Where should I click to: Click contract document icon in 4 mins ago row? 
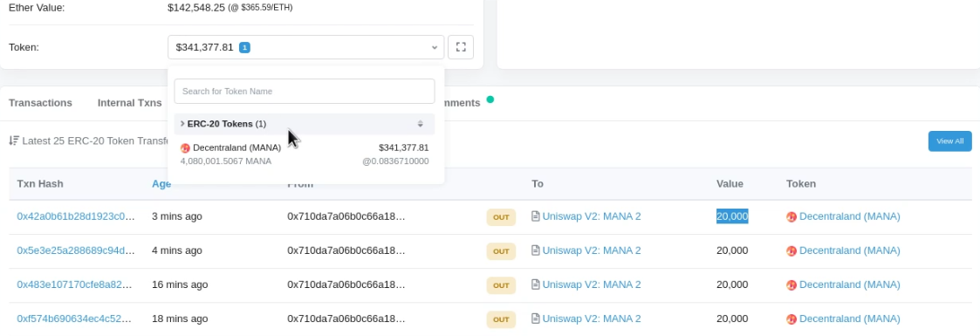pyautogui.click(x=536, y=250)
